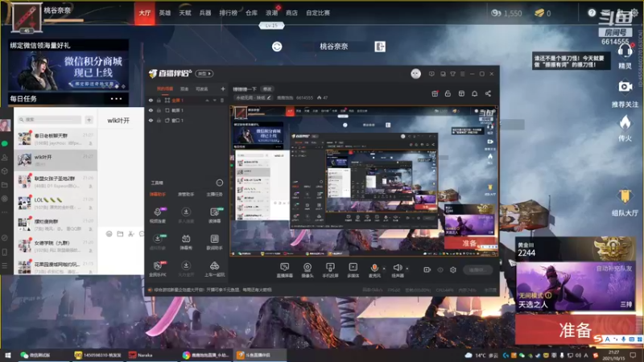Add a new scene with the plus icon
The image size is (644, 362).
point(223,88)
